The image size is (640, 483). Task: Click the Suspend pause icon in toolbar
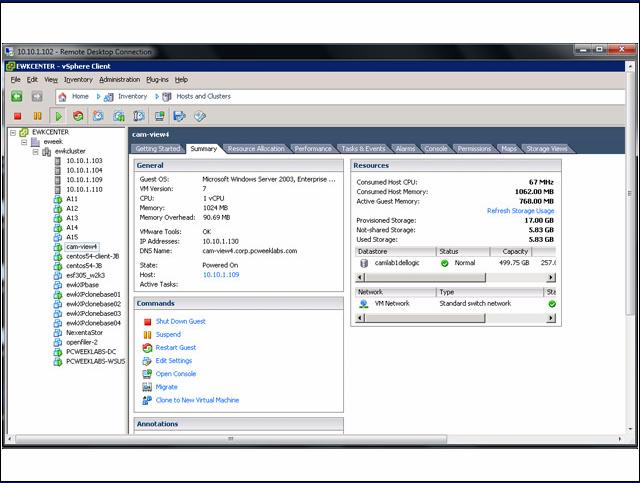[37, 116]
